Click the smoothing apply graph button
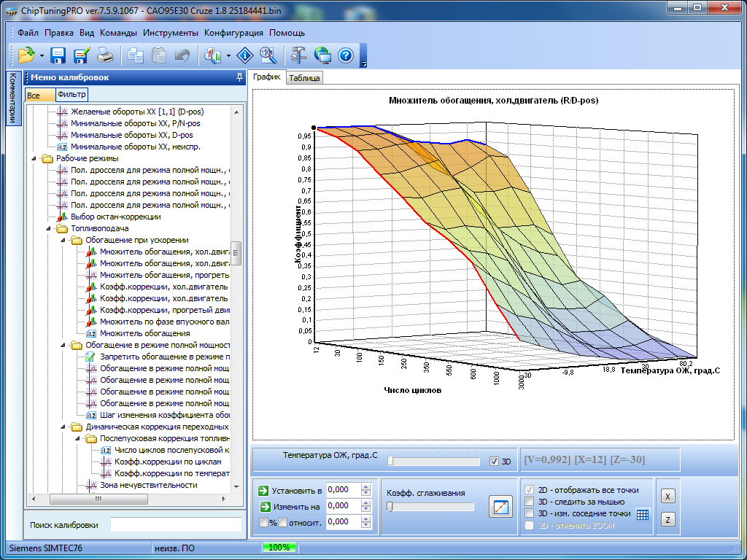Image resolution: width=747 pixels, height=560 pixels. [501, 507]
